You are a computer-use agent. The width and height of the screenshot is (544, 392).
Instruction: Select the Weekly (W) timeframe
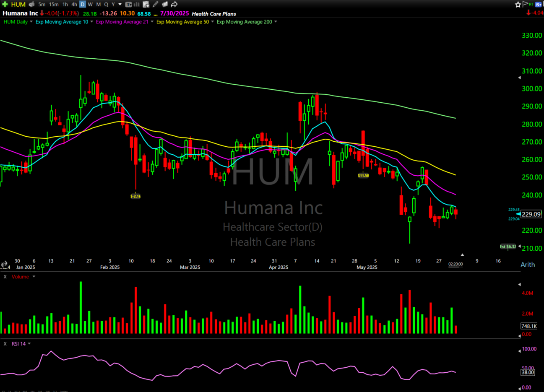pos(90,4)
